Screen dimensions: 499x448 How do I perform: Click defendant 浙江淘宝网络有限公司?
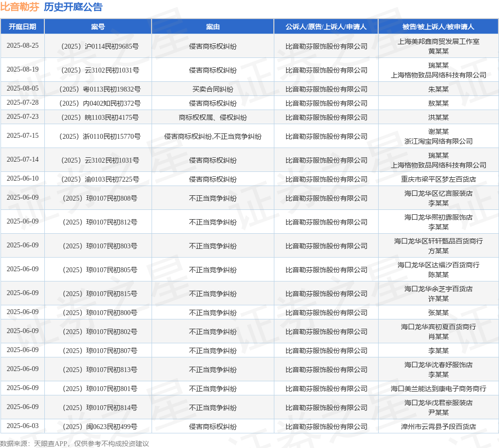point(439,142)
